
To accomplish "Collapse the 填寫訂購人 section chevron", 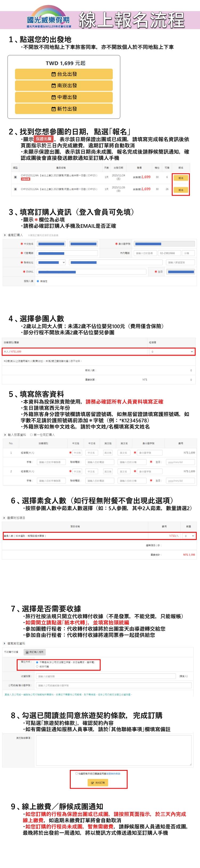I will pos(5,235).
